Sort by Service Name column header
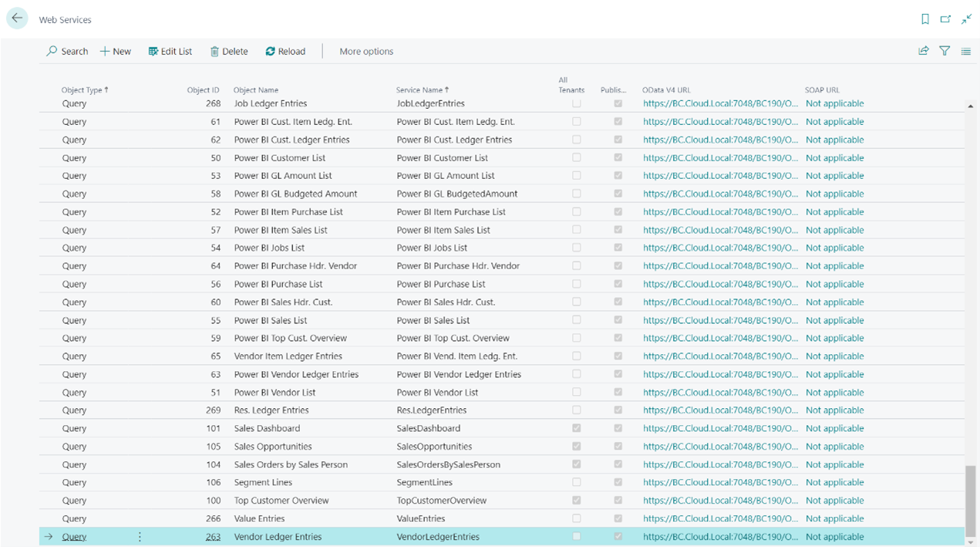 422,89
